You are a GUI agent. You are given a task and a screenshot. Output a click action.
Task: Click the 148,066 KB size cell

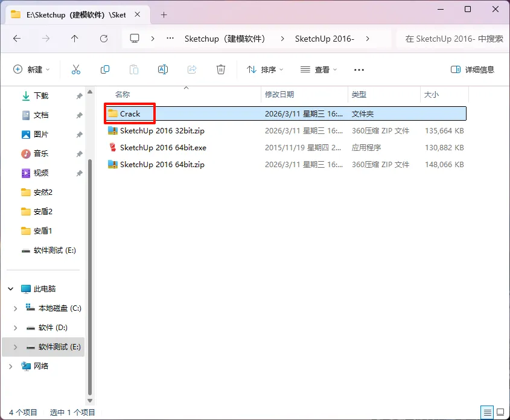(x=444, y=165)
